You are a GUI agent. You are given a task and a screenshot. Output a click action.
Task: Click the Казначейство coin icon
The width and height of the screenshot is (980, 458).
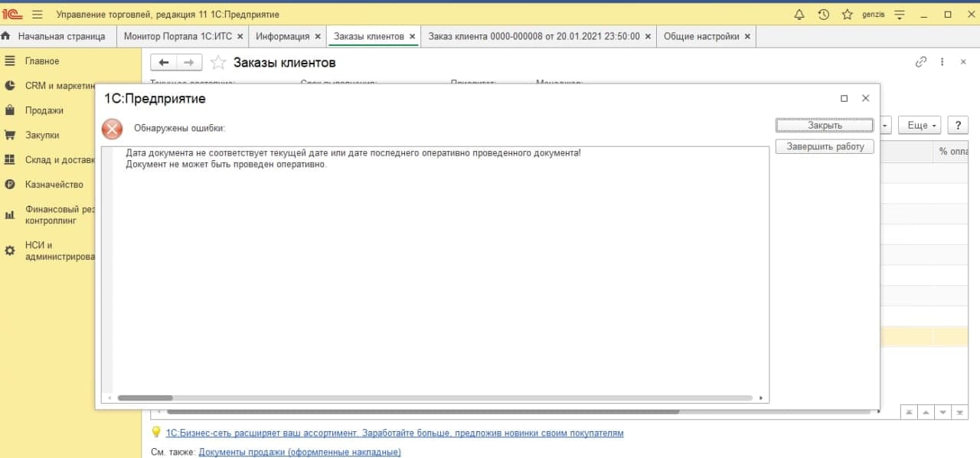(10, 185)
